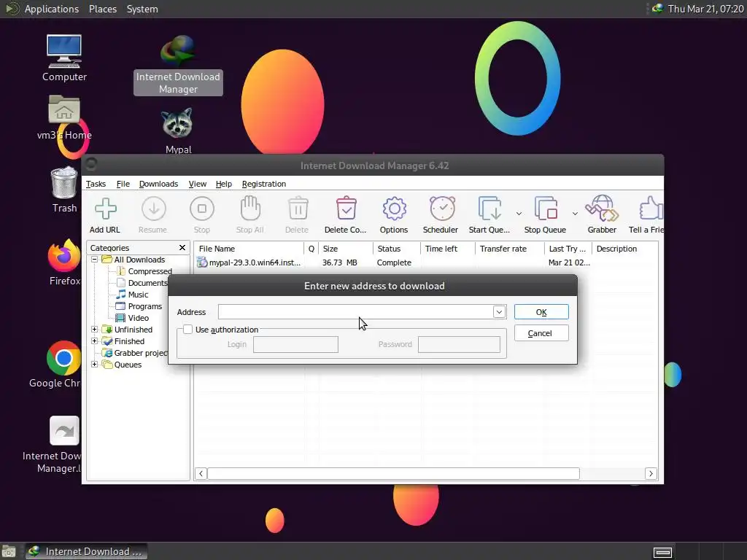
Task: Open the View menu
Action: tap(197, 184)
